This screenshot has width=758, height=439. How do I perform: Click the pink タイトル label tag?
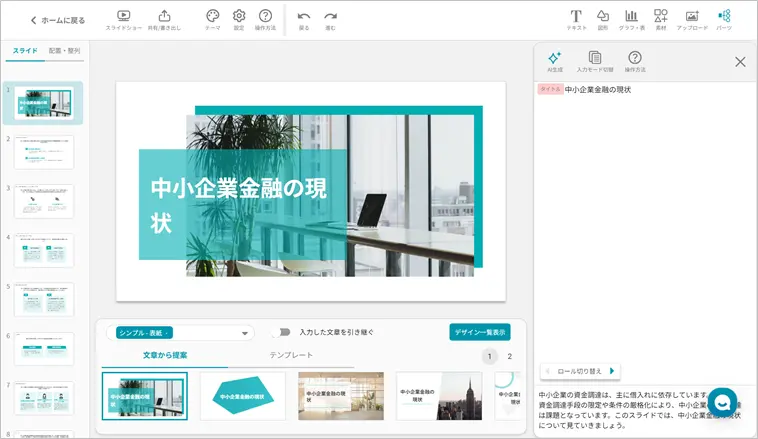click(550, 89)
